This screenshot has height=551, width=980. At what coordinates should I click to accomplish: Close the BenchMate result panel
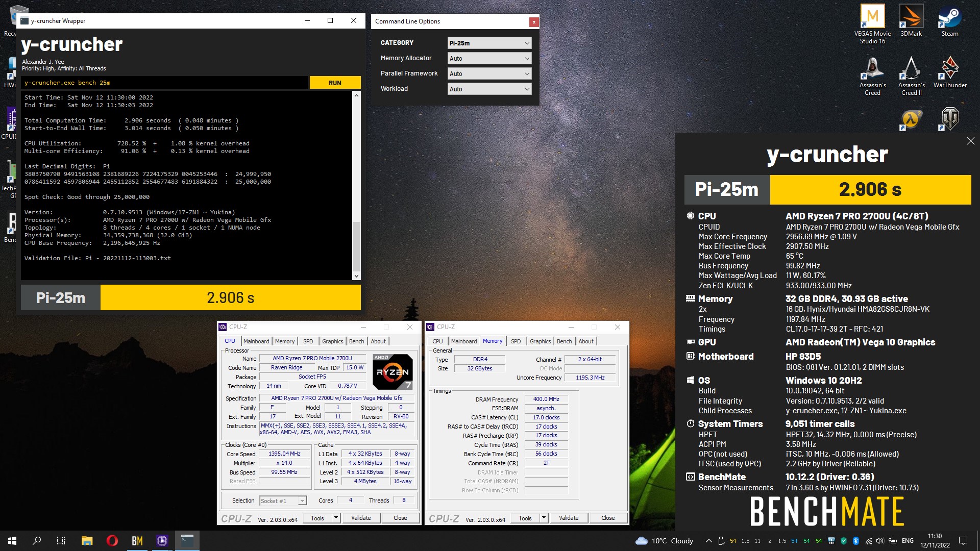point(970,141)
